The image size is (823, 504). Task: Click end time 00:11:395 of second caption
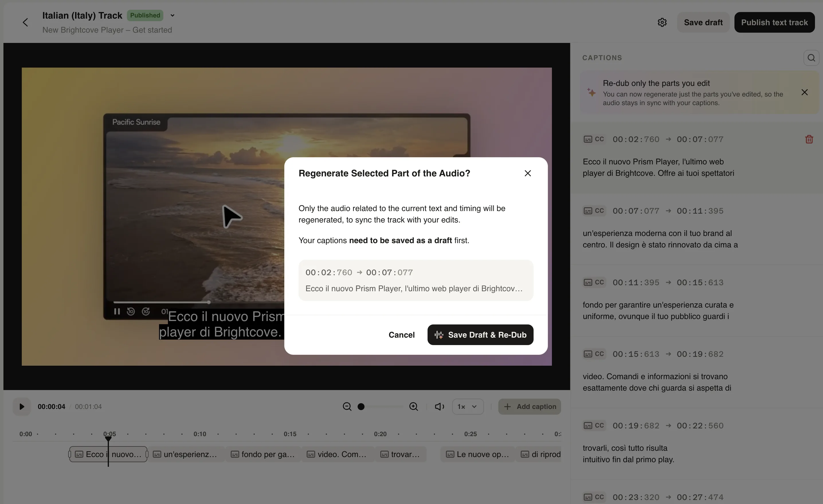pyautogui.click(x=700, y=211)
